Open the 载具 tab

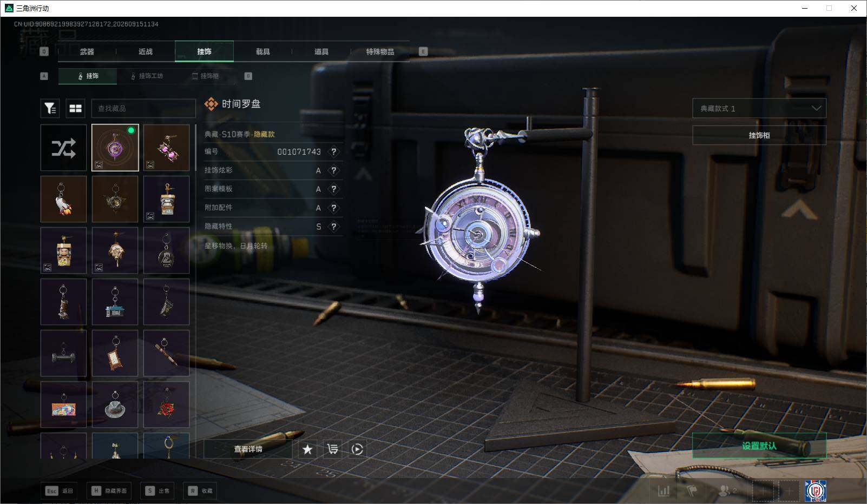click(263, 51)
